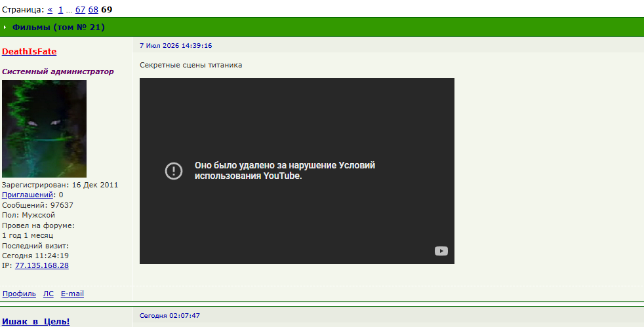644x327 pixels.
Task: Open ЛС private message link
Action: pyautogui.click(x=49, y=294)
